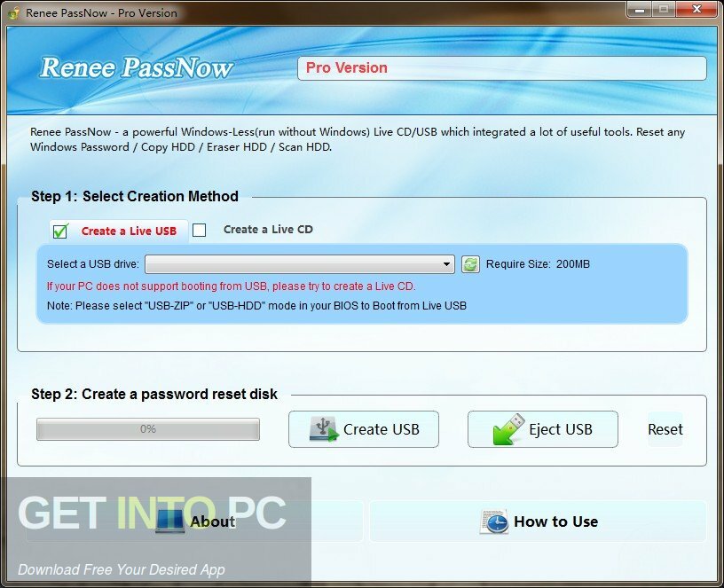This screenshot has width=724, height=588.
Task: Click the Renee PassNow logo
Action: click(136, 67)
